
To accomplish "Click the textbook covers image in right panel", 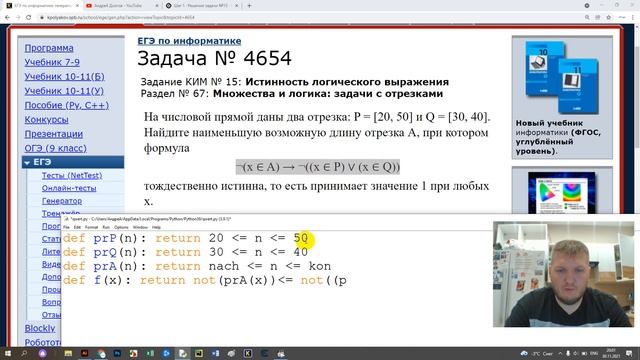I will click(562, 77).
